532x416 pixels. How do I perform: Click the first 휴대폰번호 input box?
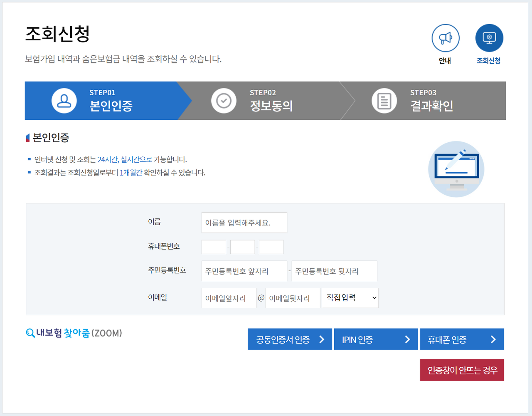214,247
